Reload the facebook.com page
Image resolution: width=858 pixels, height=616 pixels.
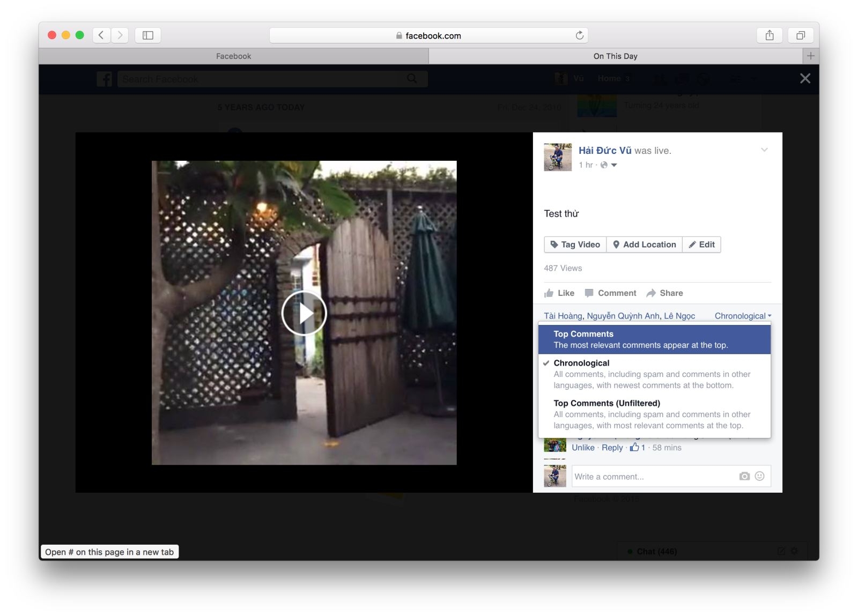(579, 35)
